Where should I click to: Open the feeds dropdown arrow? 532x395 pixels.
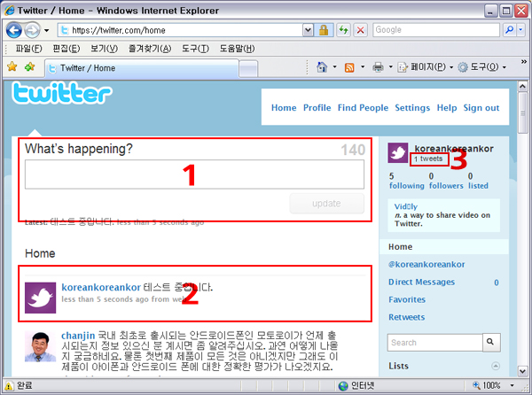(363, 66)
